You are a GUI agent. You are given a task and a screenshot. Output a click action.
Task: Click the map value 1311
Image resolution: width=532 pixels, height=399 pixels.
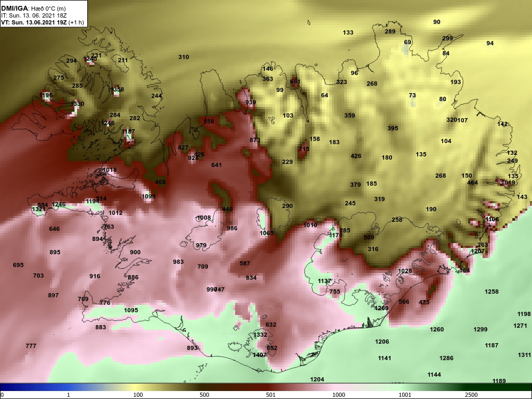click(524, 354)
